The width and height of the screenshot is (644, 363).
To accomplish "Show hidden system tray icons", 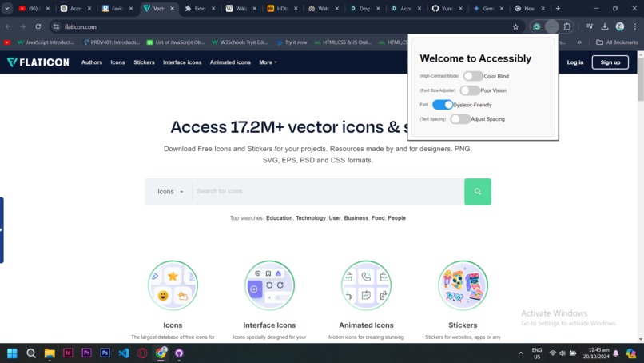I will 521,353.
